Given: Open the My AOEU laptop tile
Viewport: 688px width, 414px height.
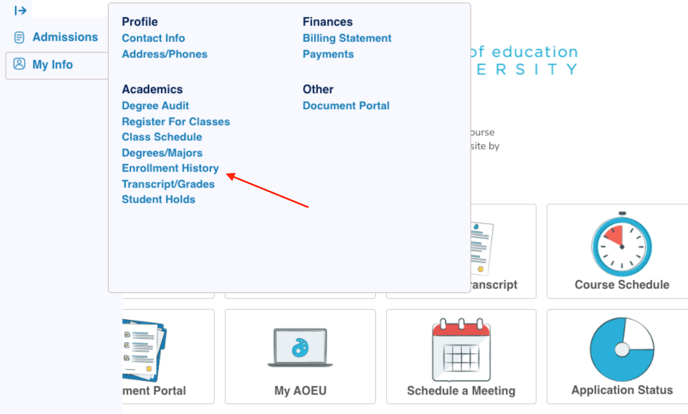Looking at the screenshot, I should click(x=300, y=357).
